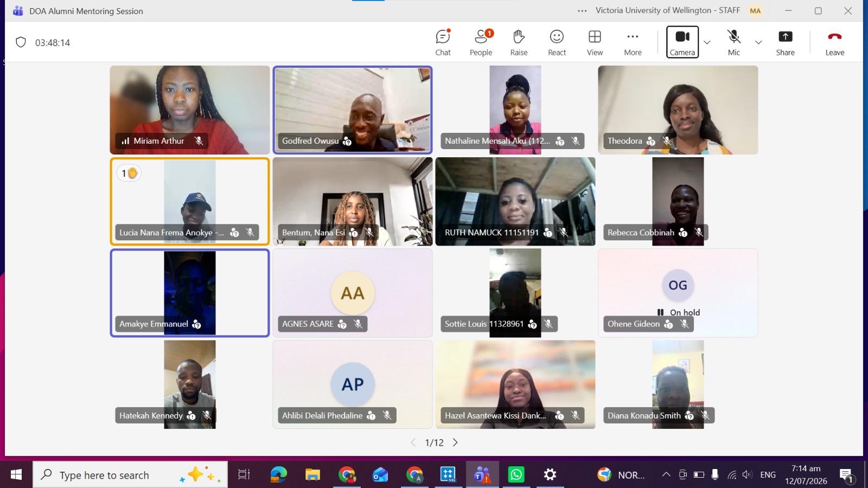The width and height of the screenshot is (868, 488).
Task: Select Miriam Arthur's video tile
Action: coord(190,110)
